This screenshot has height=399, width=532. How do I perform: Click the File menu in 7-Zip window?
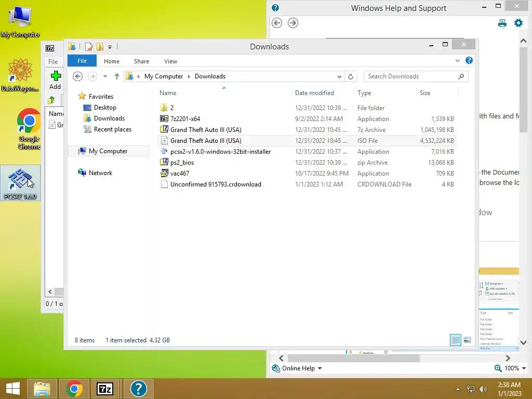(53, 61)
